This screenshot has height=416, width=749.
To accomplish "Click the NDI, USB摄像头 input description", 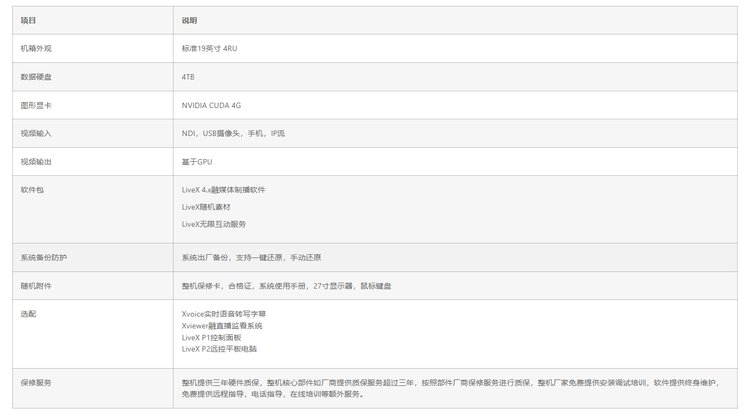I will tap(233, 133).
